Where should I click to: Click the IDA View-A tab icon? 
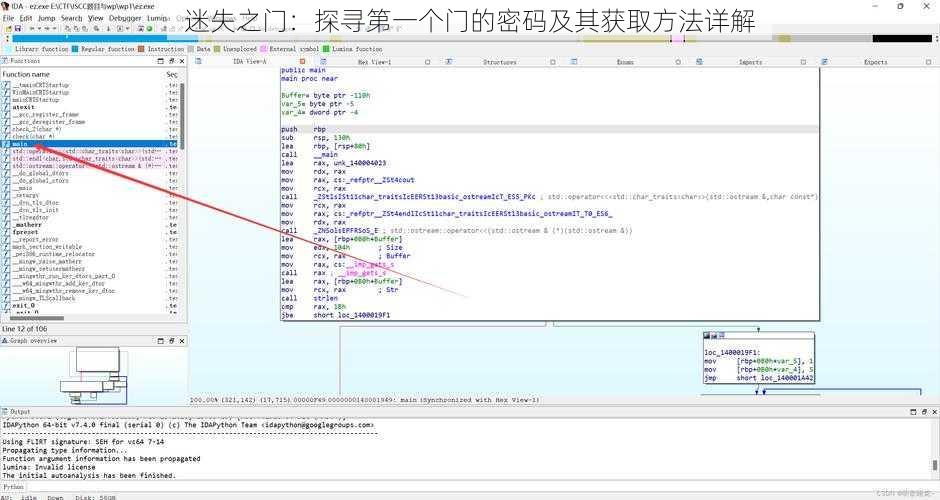198,61
